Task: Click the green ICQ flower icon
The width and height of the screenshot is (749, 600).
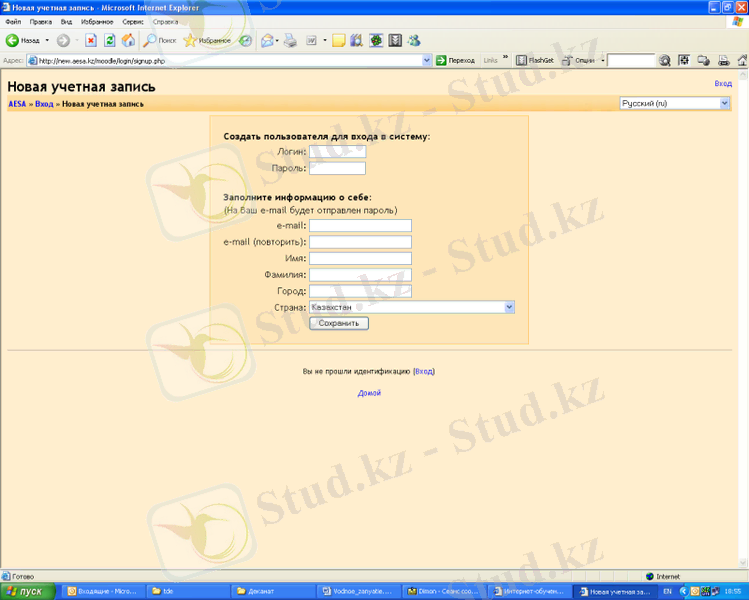Action: coord(376,41)
